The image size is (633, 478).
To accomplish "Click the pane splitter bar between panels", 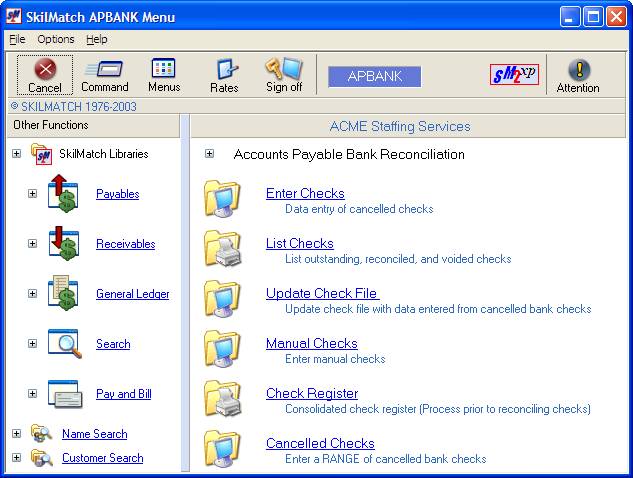I will (185, 293).
